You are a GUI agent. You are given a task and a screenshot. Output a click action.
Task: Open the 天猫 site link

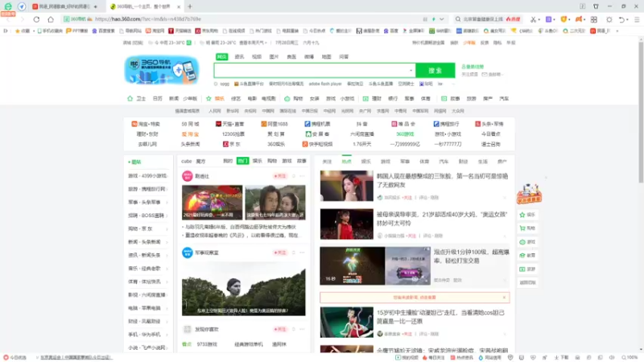point(230,124)
